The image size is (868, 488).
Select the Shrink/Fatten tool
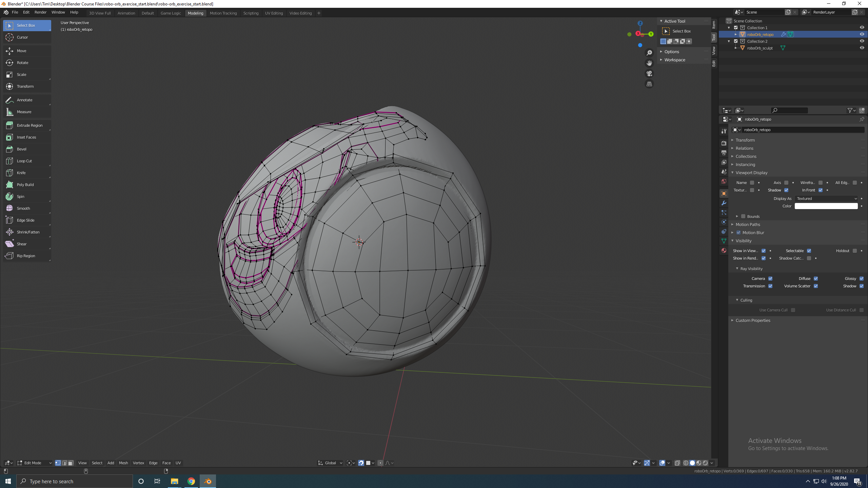[x=28, y=232]
